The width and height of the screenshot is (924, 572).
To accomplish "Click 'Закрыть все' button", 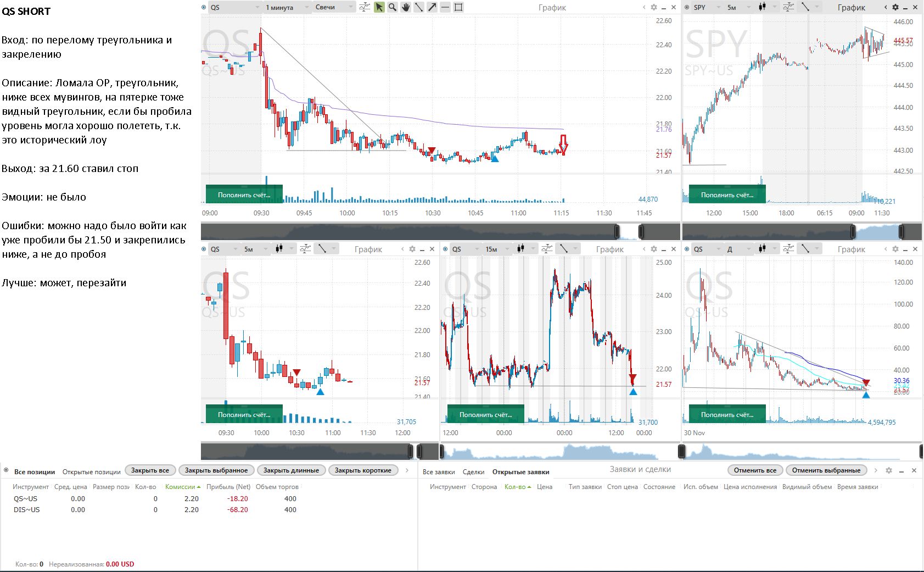I will coord(150,470).
